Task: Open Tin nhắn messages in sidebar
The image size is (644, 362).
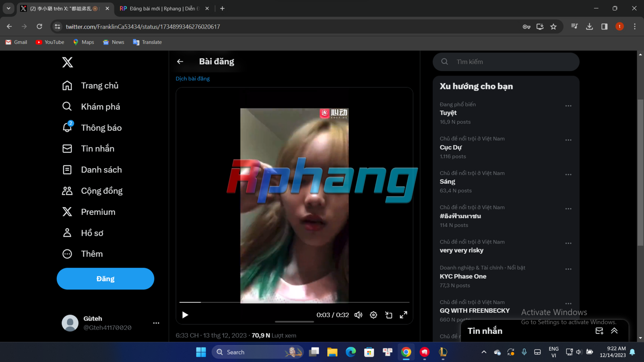Action: coord(89,148)
